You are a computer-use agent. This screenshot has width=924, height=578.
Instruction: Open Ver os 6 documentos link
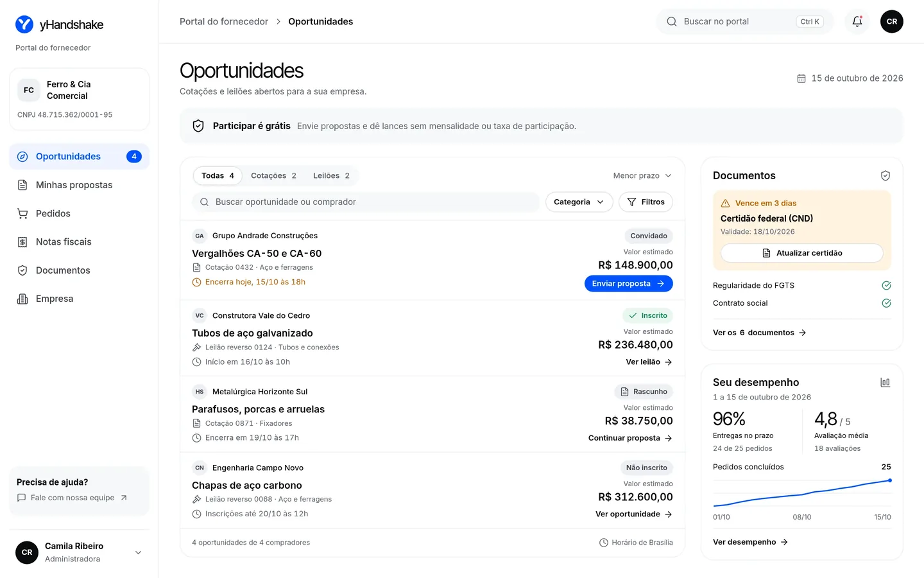760,333
